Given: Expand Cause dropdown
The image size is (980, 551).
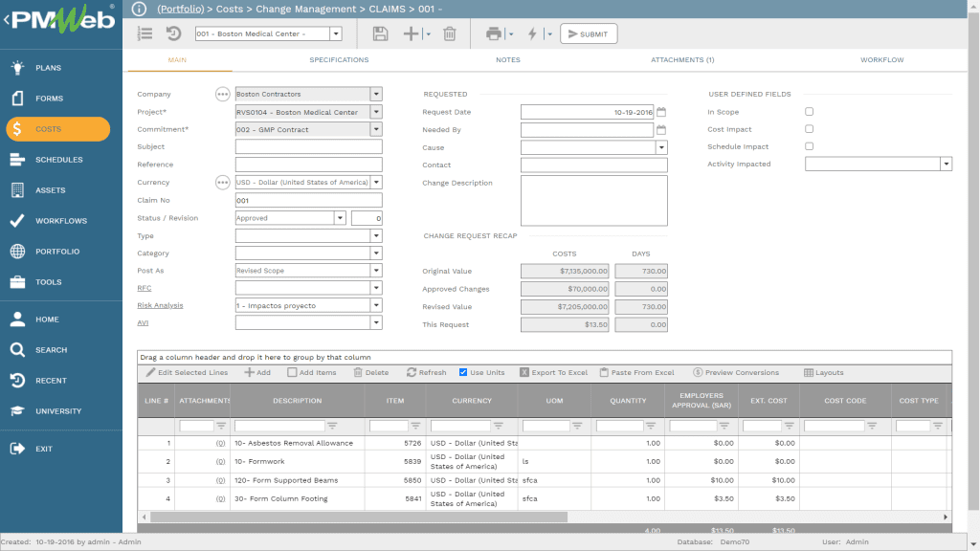Looking at the screenshot, I should tap(661, 147).
